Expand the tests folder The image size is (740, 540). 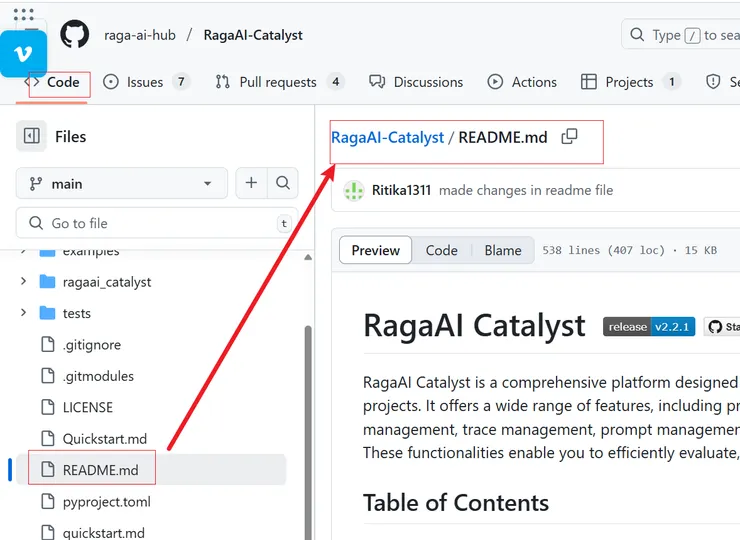23,313
